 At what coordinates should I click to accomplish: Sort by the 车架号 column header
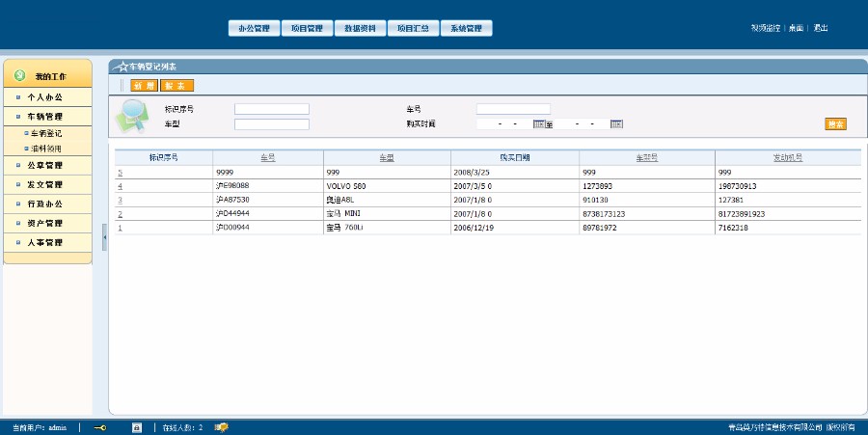tap(647, 158)
